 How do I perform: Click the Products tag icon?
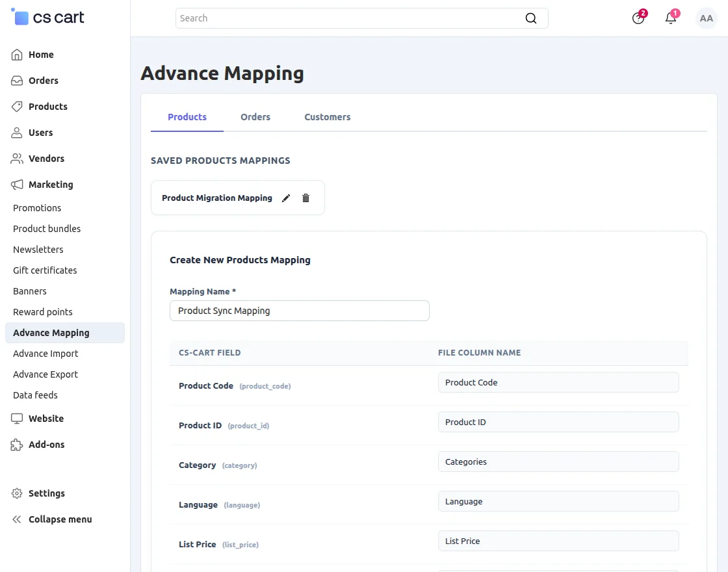(x=17, y=107)
